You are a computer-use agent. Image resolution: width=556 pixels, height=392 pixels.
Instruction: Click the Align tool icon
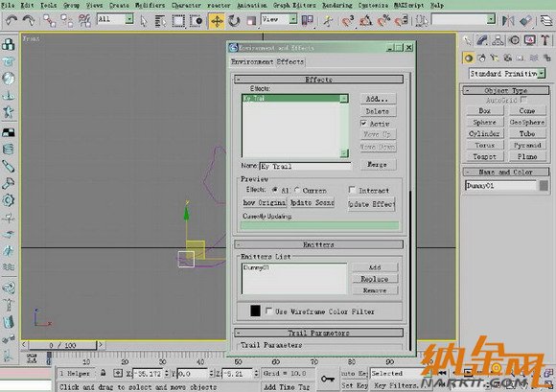click(526, 20)
